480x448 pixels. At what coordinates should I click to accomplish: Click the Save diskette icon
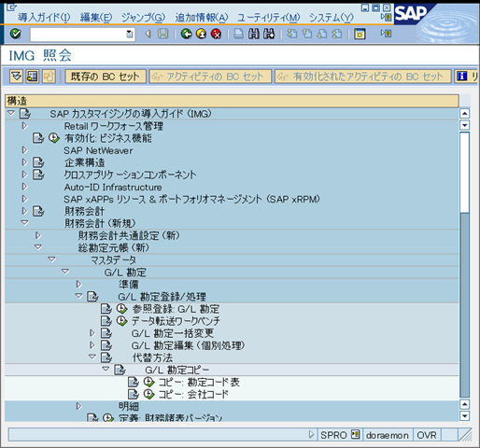(x=162, y=34)
